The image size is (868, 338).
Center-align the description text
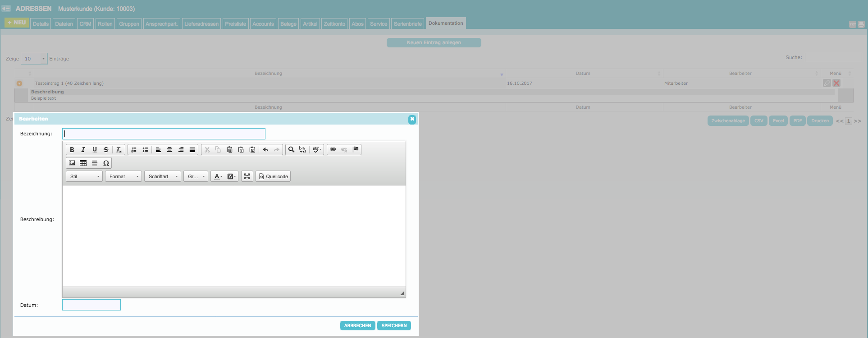[169, 150]
